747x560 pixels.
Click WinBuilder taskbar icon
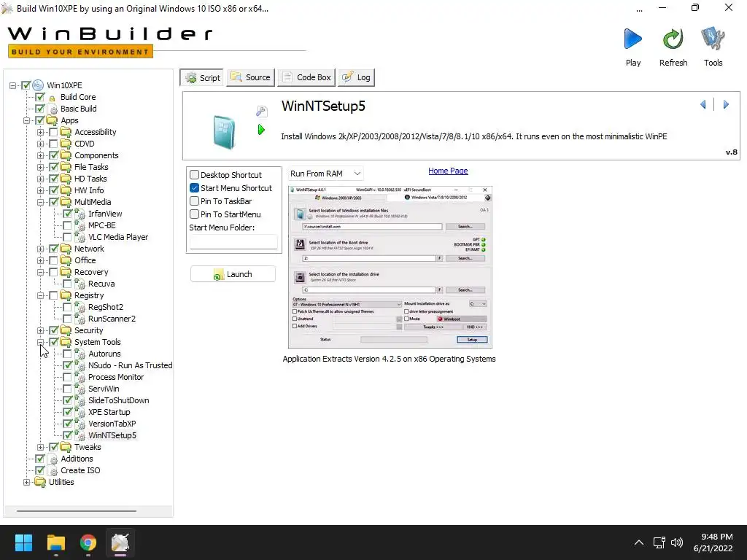pos(120,542)
